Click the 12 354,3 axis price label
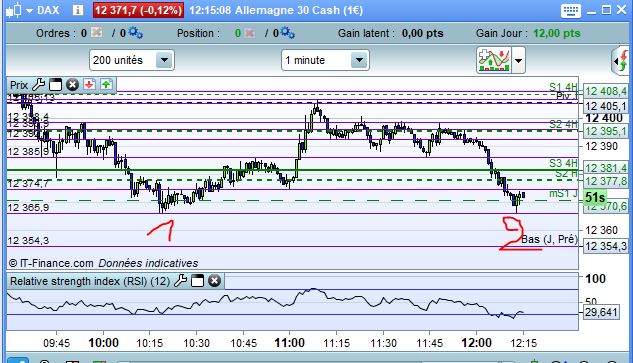Viewport: 633px width, 363px height. tap(606, 246)
